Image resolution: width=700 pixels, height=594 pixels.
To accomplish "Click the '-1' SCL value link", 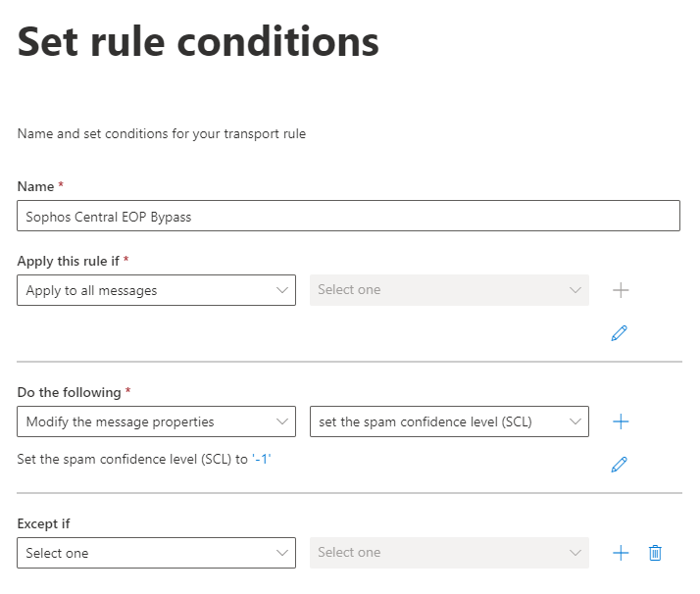I will [x=261, y=459].
